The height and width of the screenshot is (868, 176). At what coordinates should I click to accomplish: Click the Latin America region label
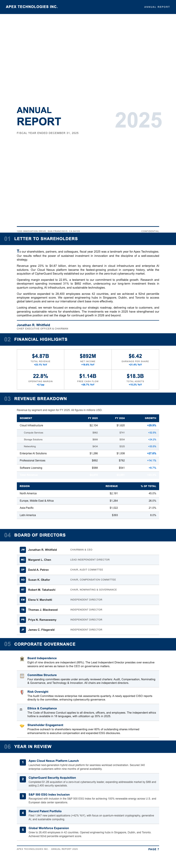click(27, 515)
